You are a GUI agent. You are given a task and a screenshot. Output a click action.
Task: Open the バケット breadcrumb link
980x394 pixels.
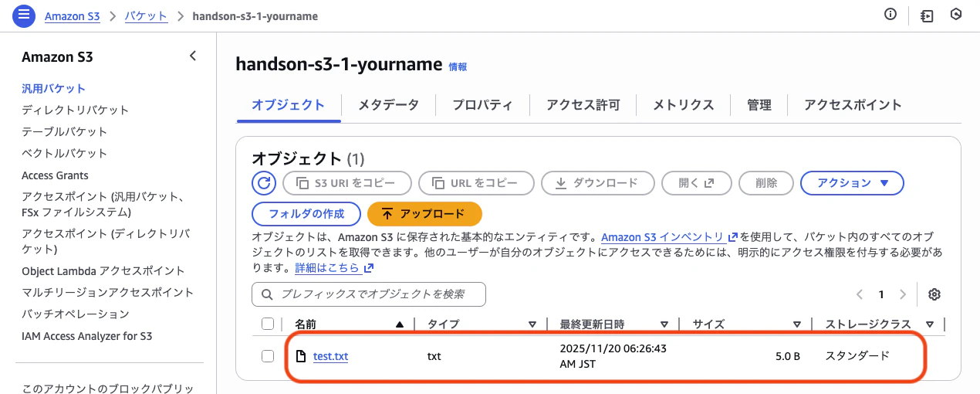pyautogui.click(x=147, y=16)
